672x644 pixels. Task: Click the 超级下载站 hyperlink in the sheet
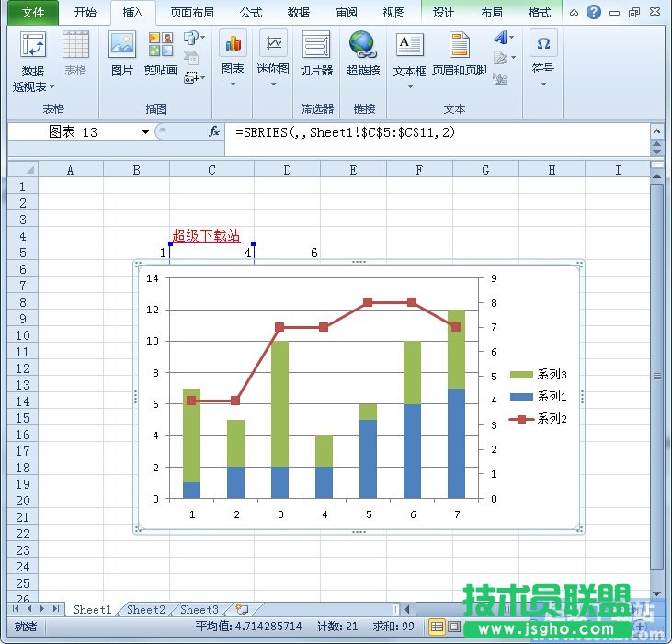point(206,236)
